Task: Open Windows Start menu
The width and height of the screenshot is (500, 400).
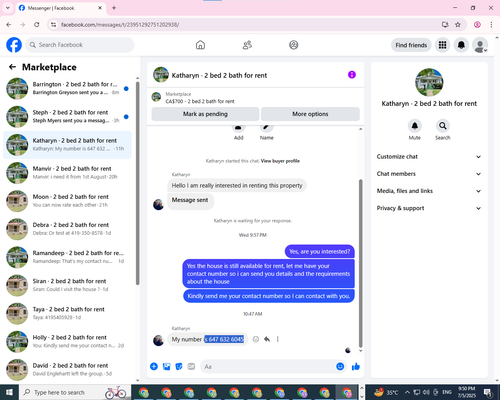Action: point(9,392)
